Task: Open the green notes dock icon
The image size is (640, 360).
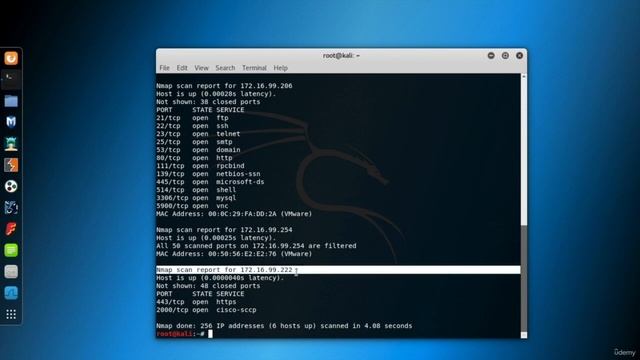Action: 11,250
